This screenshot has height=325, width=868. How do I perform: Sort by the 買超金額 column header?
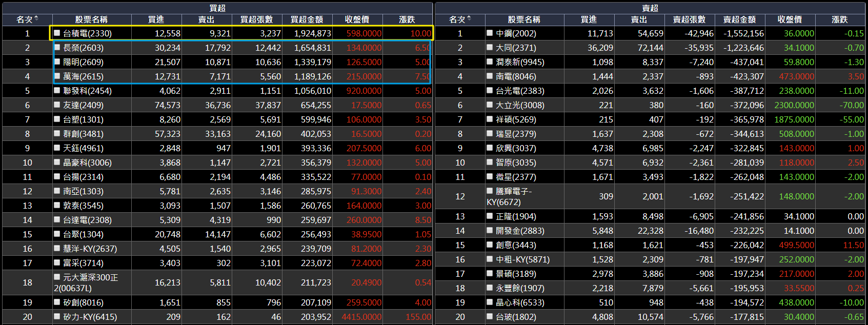coord(307,19)
